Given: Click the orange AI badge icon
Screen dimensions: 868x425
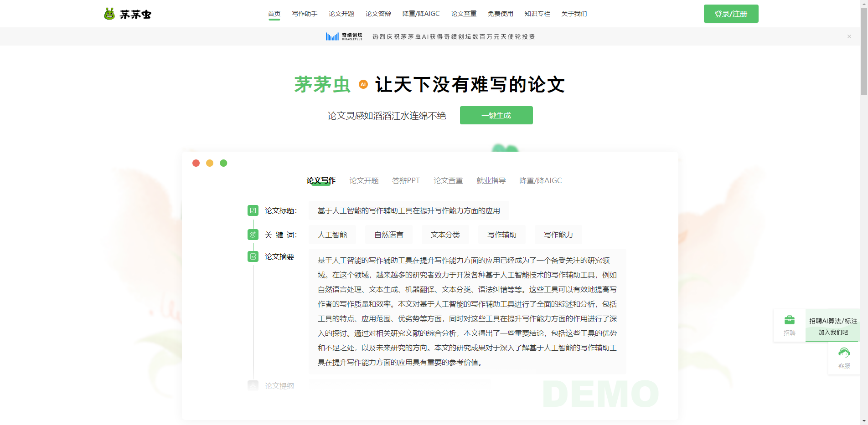Looking at the screenshot, I should click(x=363, y=84).
